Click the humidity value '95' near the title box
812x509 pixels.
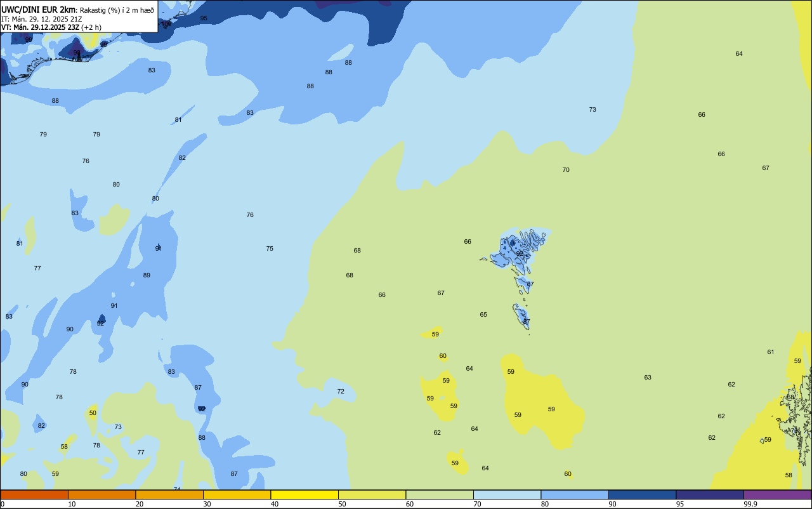pos(204,18)
